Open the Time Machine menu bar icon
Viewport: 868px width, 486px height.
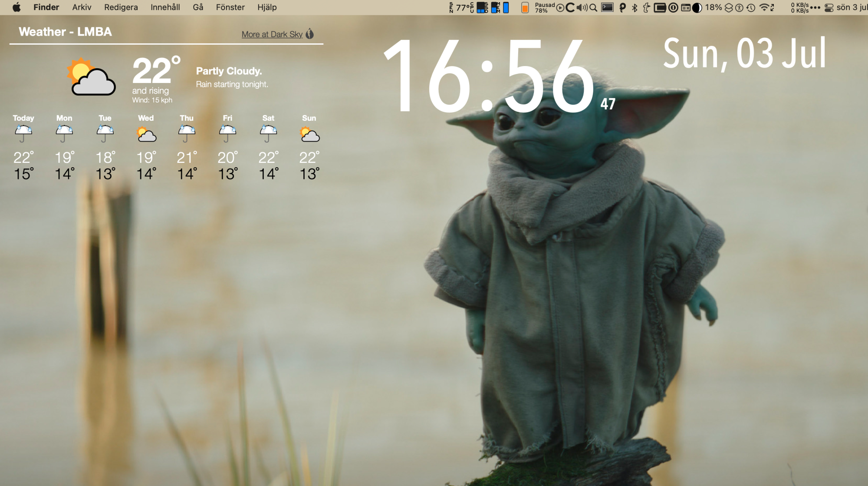click(750, 7)
